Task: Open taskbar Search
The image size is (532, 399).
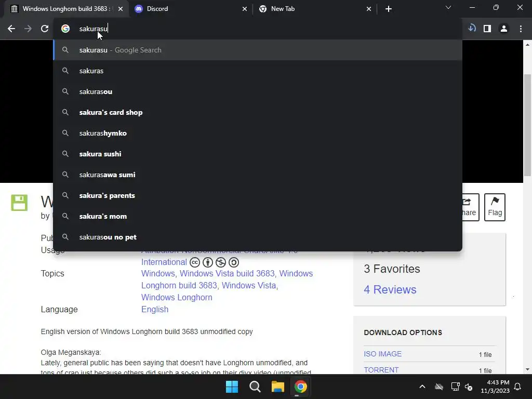Action: point(255,387)
